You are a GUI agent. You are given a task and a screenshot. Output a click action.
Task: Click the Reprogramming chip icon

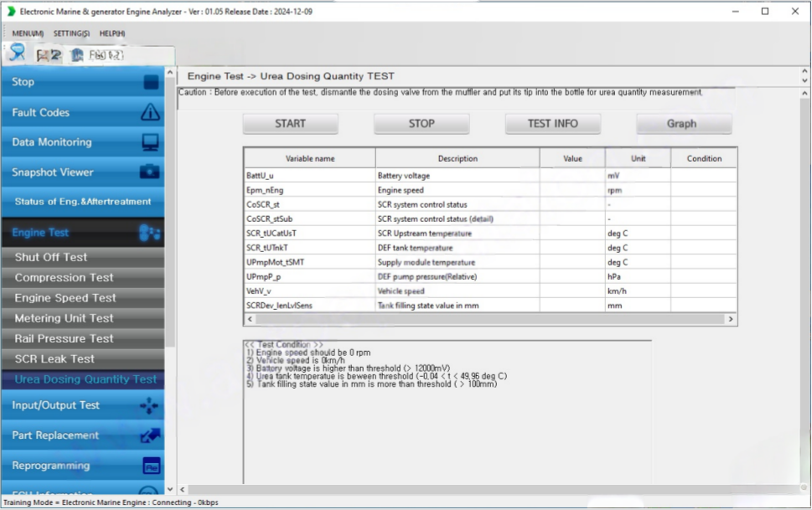(x=151, y=466)
